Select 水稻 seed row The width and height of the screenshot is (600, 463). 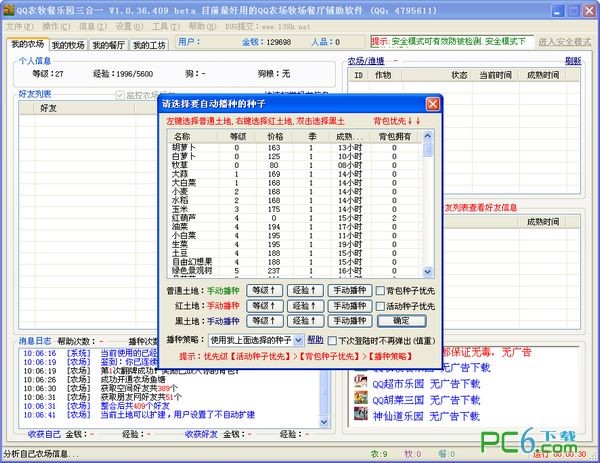pos(295,201)
